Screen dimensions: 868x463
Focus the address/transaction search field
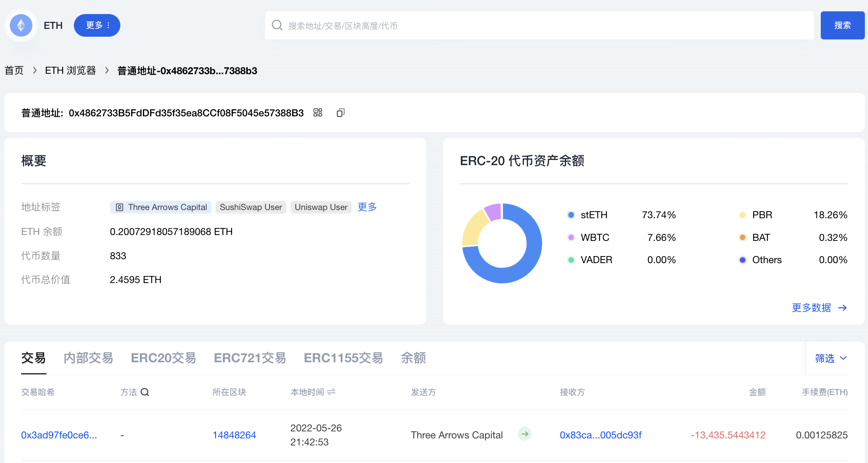tap(539, 25)
